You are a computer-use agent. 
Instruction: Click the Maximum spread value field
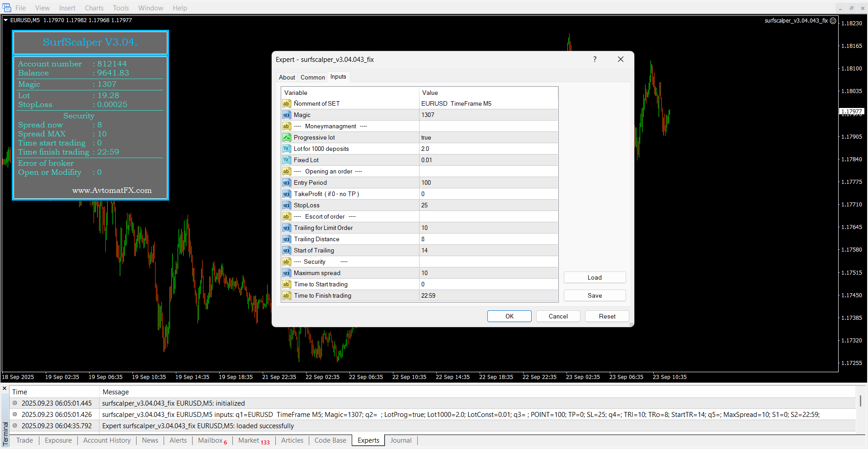pos(488,273)
